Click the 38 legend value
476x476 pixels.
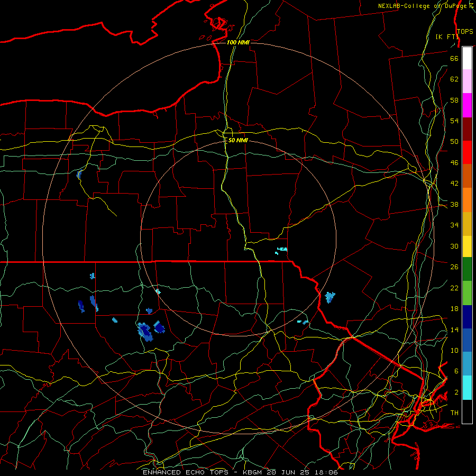click(x=454, y=204)
